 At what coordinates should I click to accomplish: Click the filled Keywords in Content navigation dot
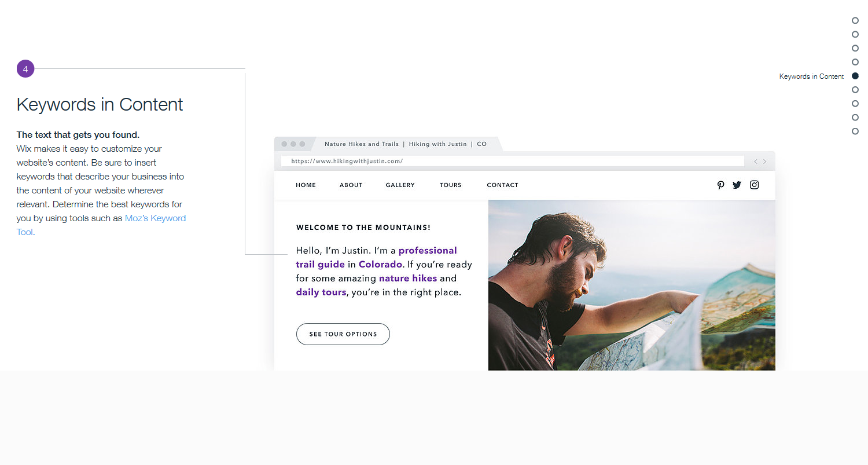[855, 76]
